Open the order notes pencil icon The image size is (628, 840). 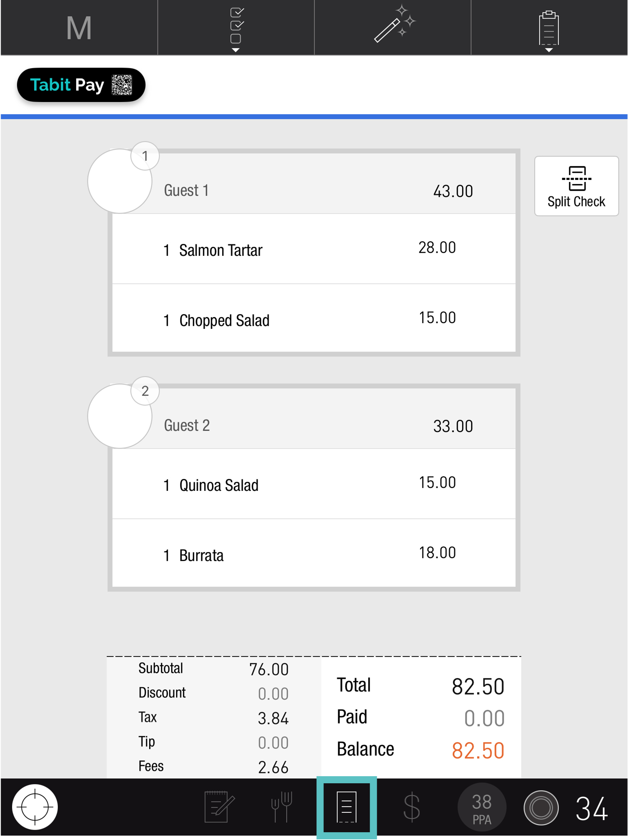[219, 807]
